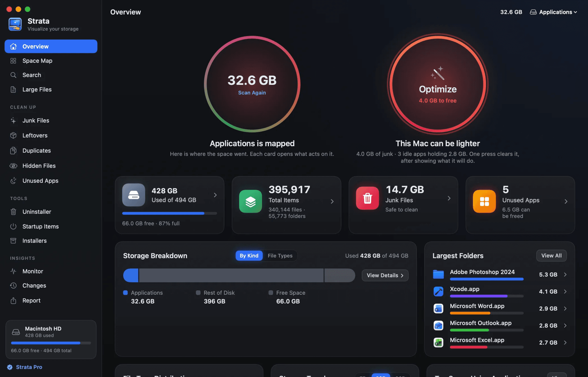
Task: Open the Duplicates icon in sidebar
Action: (13, 151)
